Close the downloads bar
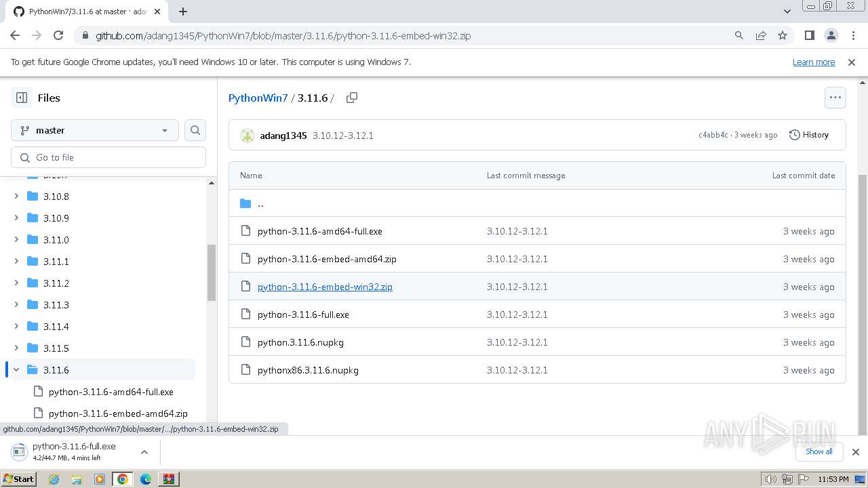The width and height of the screenshot is (868, 488). tap(855, 451)
